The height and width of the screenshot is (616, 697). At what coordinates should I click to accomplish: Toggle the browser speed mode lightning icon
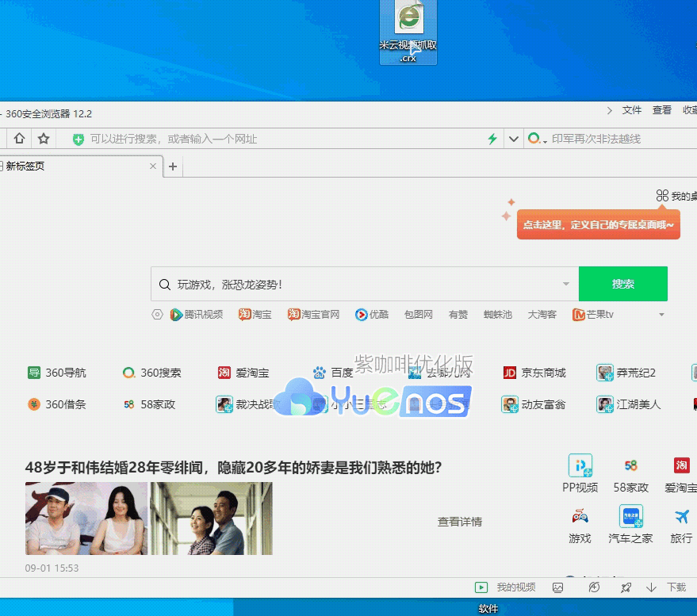[492, 138]
